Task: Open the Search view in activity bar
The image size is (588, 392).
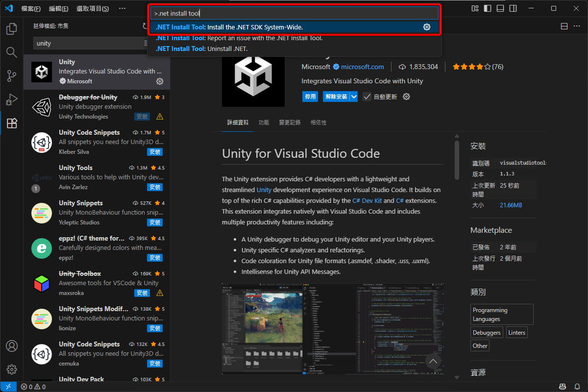Action: [x=12, y=52]
